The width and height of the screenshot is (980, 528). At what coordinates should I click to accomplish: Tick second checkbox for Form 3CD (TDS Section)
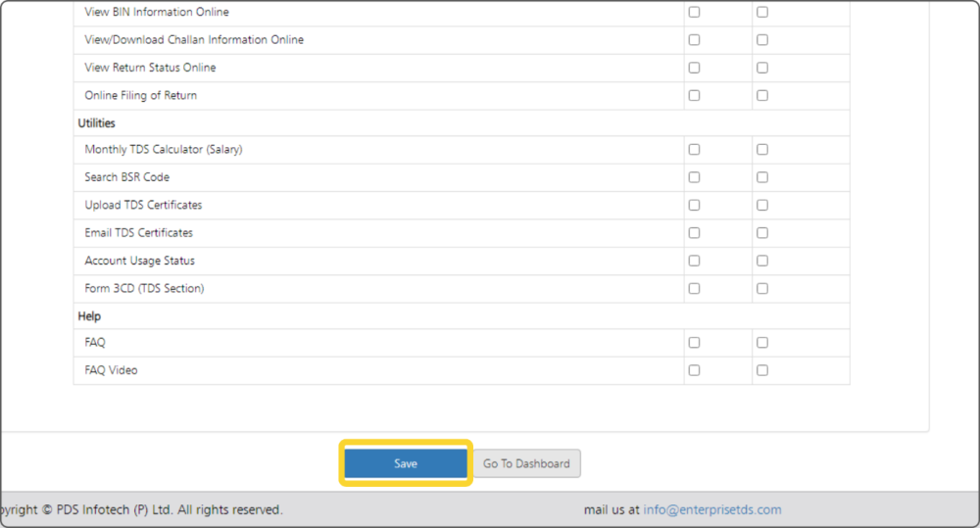tap(762, 289)
